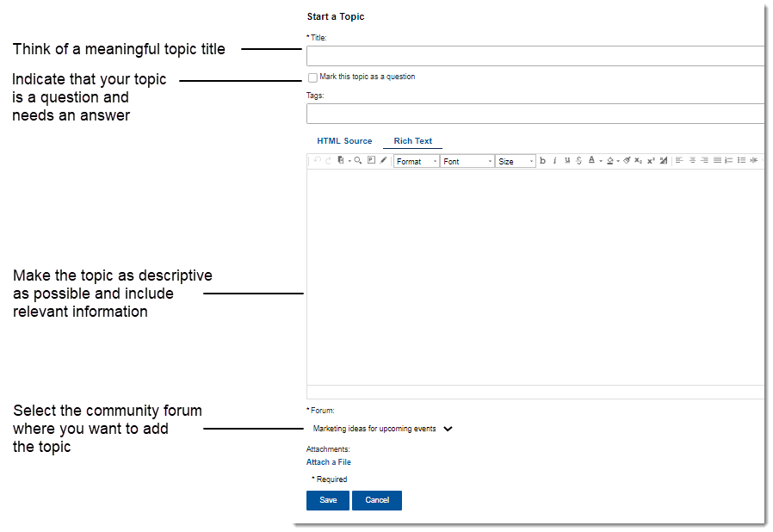Click the Attach a File link

point(328,461)
